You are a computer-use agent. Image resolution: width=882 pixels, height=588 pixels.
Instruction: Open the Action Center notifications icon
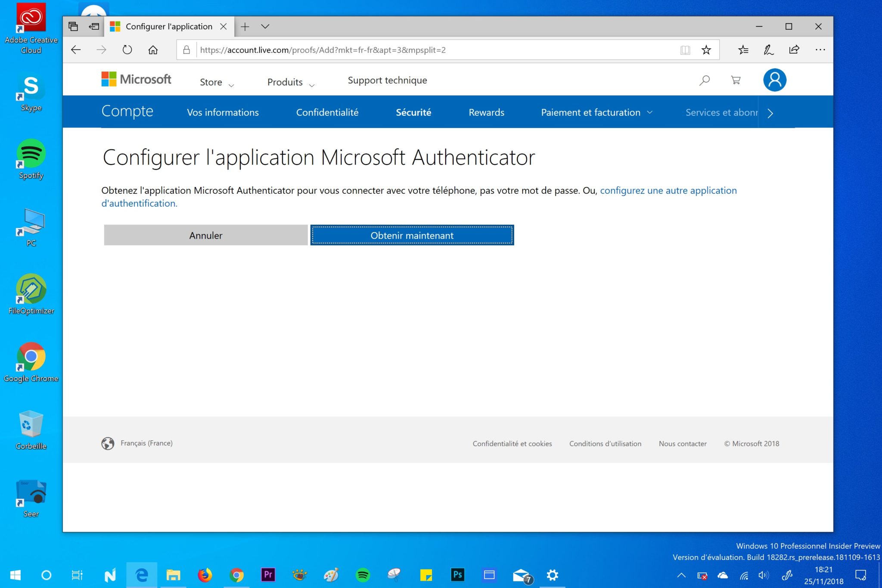pos(860,575)
